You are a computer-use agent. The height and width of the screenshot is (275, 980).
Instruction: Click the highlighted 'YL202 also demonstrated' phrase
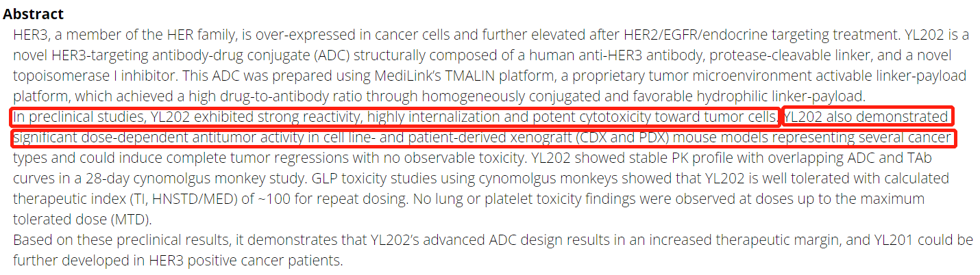coord(867,117)
